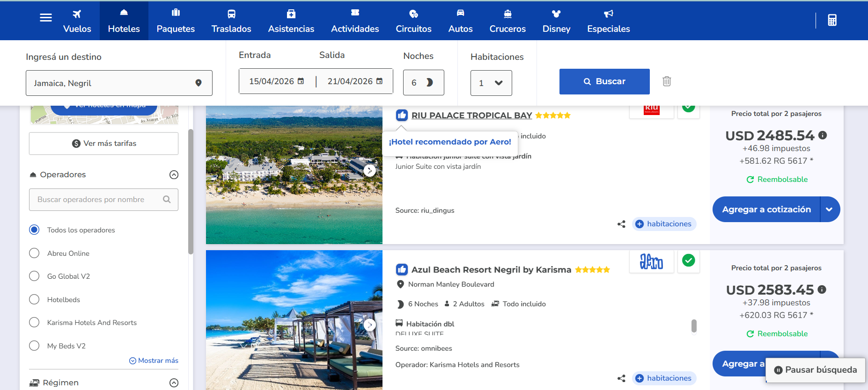The image size is (868, 390).
Task: Open the Entrada calendar icon
Action: tap(301, 81)
